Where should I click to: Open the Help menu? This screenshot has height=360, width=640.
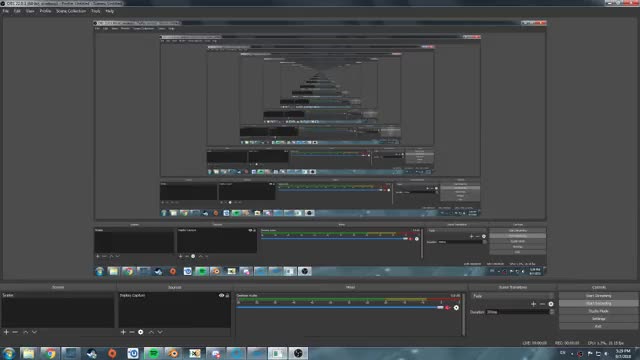pyautogui.click(x=110, y=11)
